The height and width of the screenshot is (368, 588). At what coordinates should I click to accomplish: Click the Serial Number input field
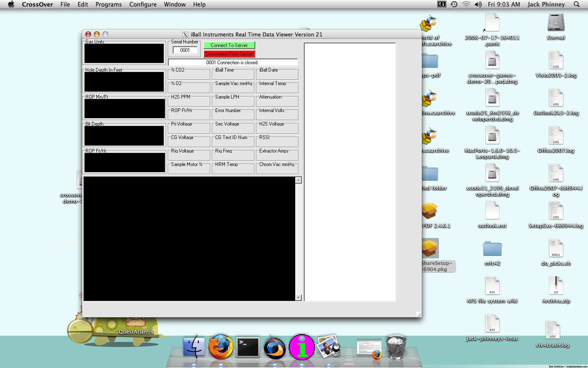(x=185, y=50)
